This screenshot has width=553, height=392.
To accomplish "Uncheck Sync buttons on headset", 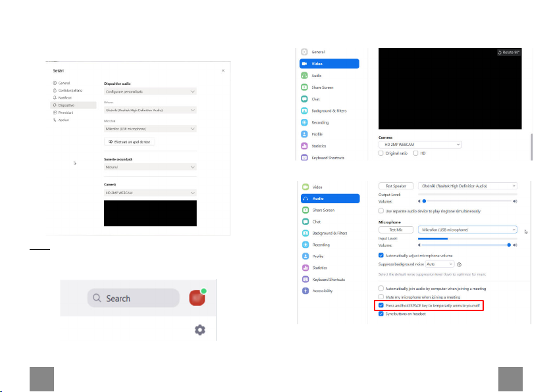I will click(x=381, y=314).
